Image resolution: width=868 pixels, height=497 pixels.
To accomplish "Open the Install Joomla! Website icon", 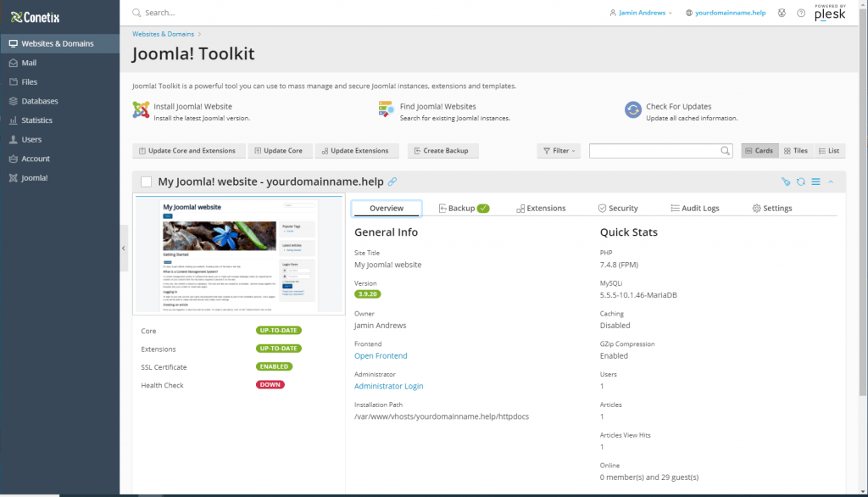I will click(x=141, y=111).
